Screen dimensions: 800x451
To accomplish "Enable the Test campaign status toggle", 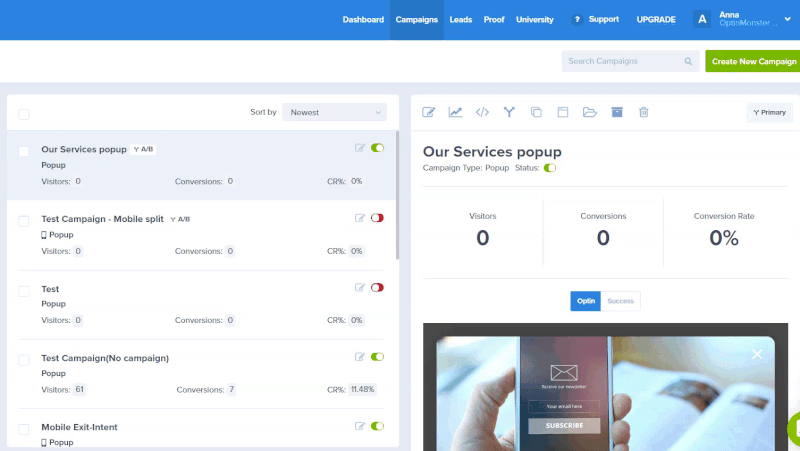I will (x=378, y=288).
